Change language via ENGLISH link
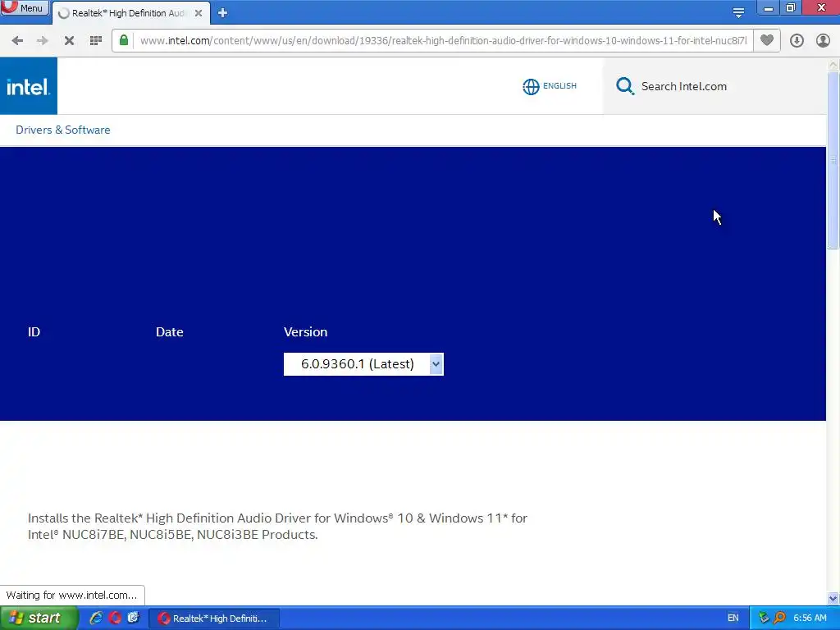The width and height of the screenshot is (840, 630). coord(559,85)
